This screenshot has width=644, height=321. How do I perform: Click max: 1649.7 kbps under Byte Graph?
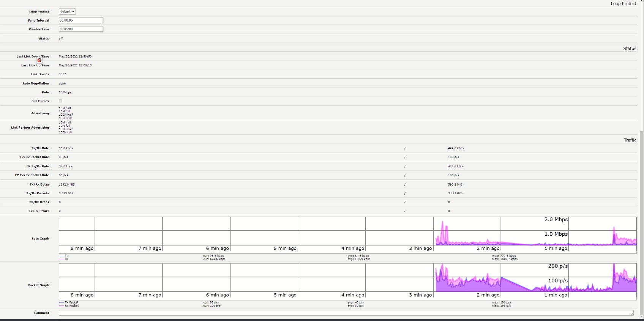(x=505, y=259)
